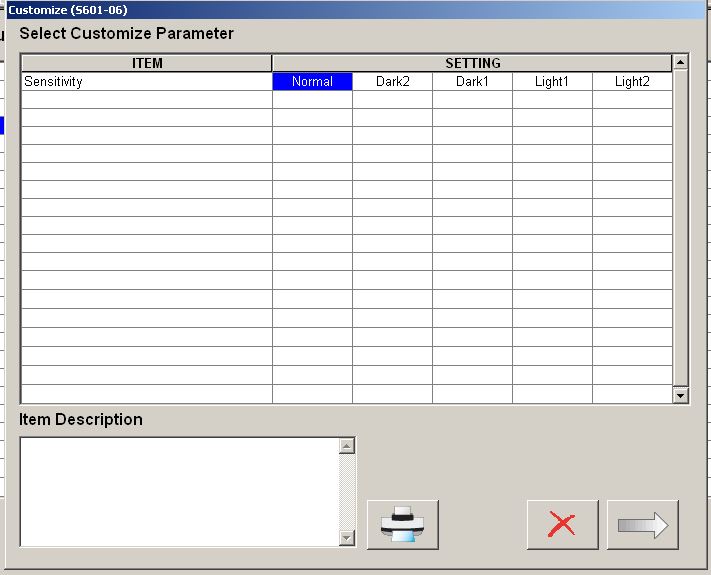
Task: Pick the Light1 sensitivity setting
Action: (x=552, y=82)
